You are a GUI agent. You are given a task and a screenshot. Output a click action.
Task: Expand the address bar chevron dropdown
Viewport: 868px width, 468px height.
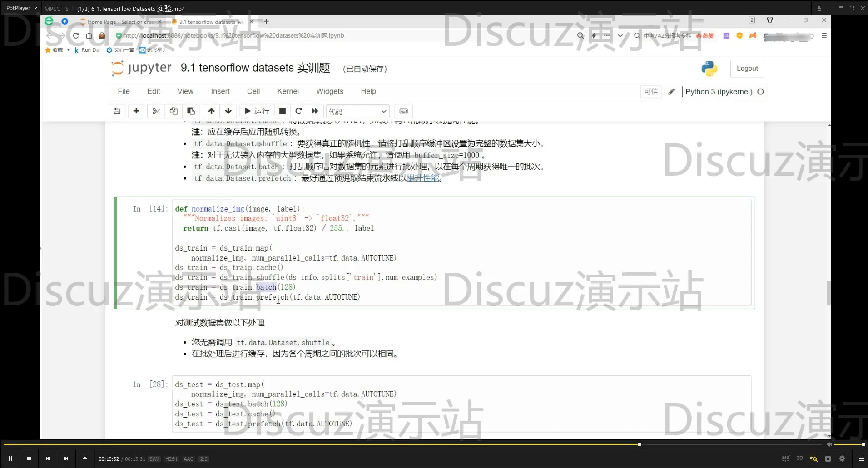[620, 35]
